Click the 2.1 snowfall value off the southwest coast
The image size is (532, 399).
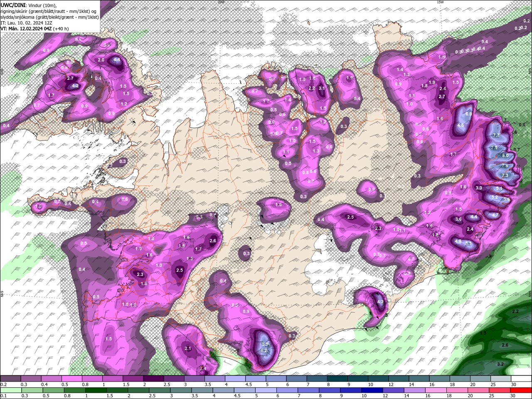[x=187, y=349]
